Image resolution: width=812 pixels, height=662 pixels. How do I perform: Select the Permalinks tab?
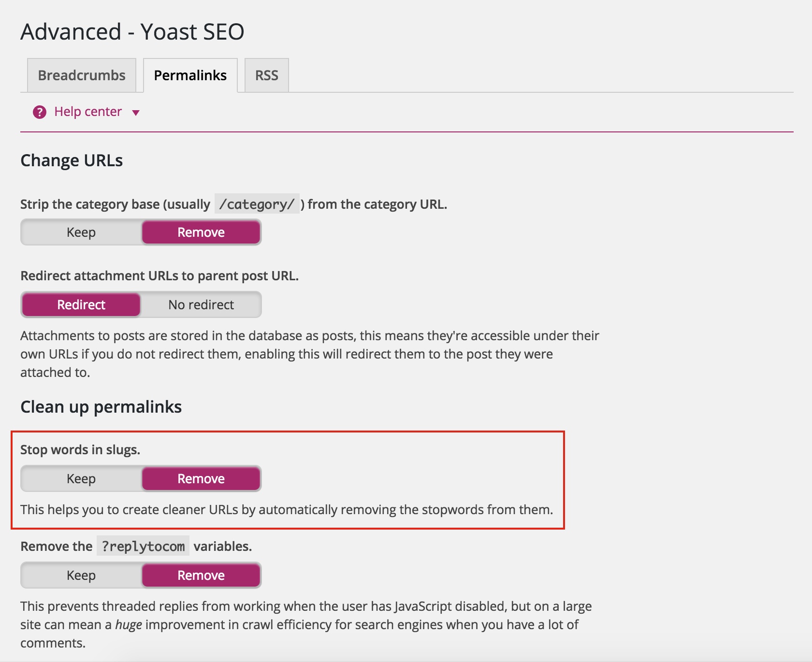(190, 75)
